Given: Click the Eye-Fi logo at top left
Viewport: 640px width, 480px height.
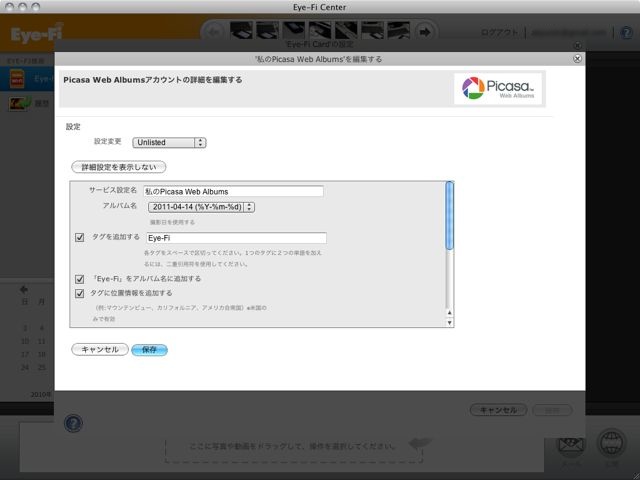Looking at the screenshot, I should point(37,33).
